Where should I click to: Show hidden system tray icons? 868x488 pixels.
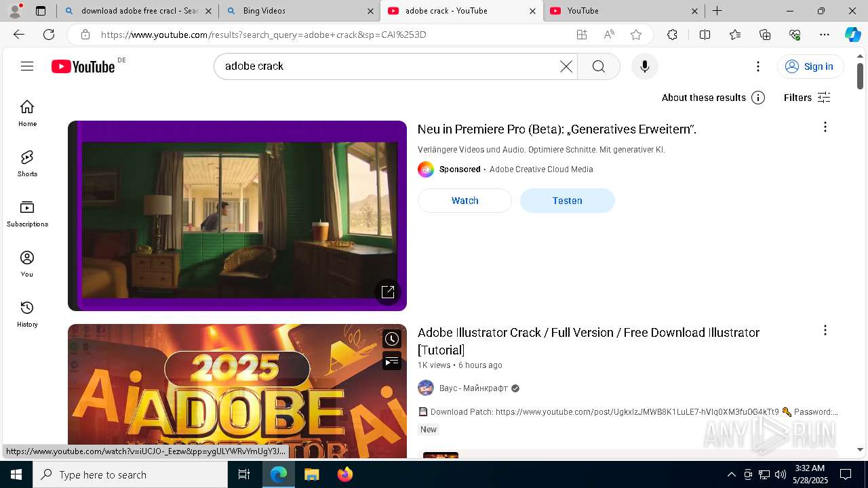[731, 474]
